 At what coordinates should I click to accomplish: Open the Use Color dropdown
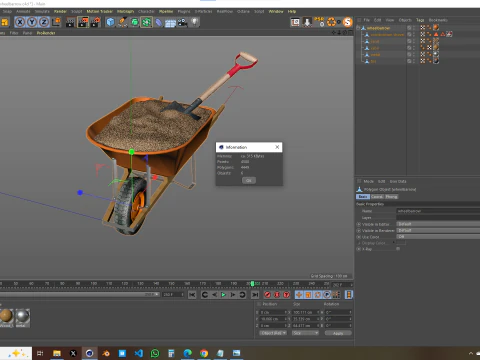(438, 237)
